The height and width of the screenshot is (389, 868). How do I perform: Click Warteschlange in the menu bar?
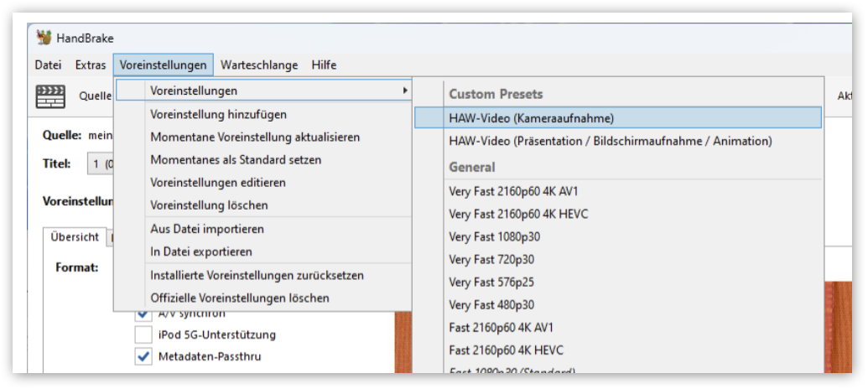pos(260,65)
